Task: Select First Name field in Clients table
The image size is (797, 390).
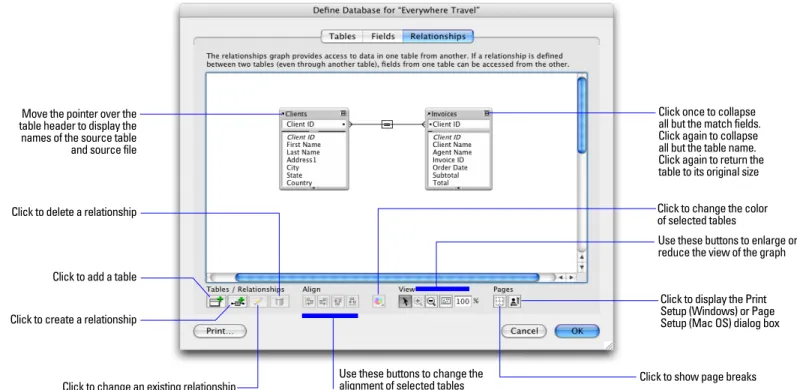Action: coord(303,144)
